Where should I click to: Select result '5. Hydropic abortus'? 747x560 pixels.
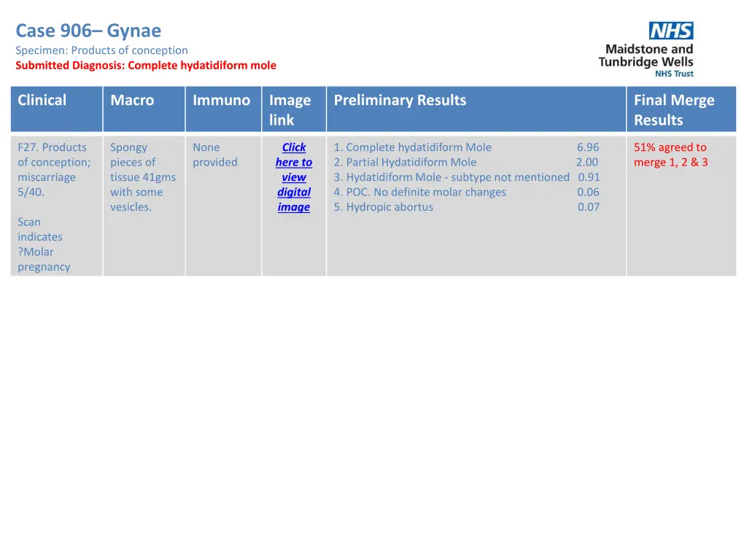[384, 206]
